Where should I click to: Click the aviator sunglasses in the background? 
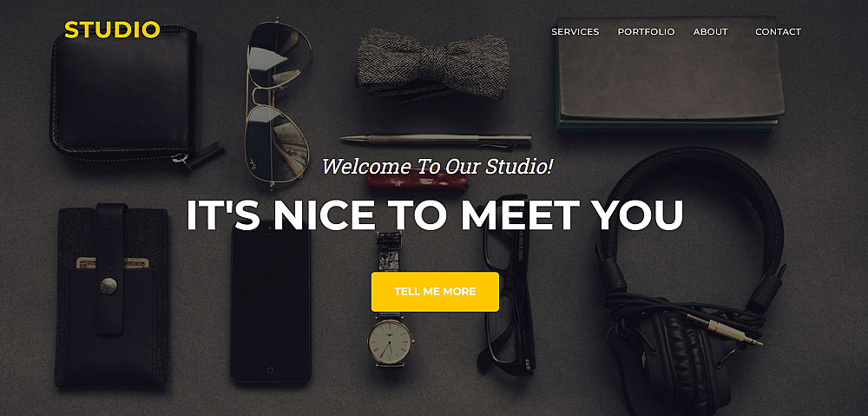tap(277, 102)
